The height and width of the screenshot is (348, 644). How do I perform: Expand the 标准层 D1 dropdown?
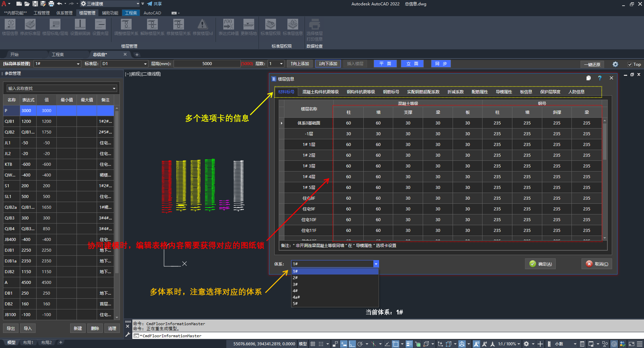[x=145, y=64]
